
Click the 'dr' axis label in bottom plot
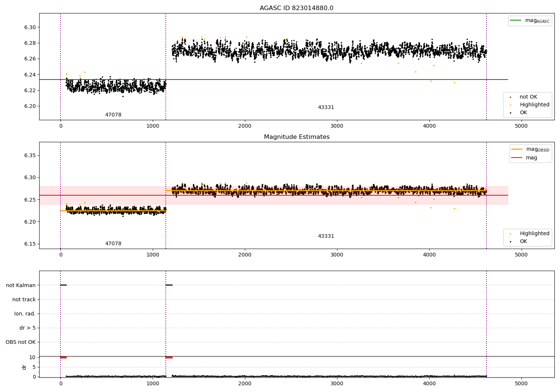point(24,367)
